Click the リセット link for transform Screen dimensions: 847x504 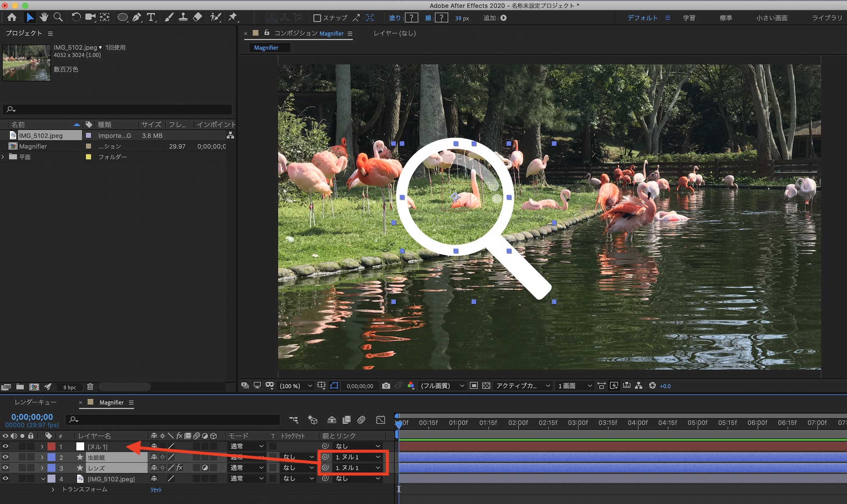coord(156,490)
